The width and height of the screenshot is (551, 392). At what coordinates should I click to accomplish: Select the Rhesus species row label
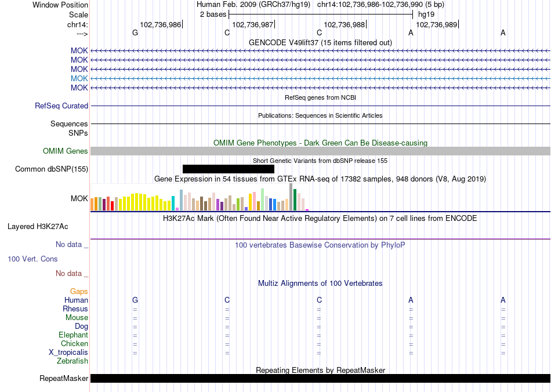coord(75,308)
